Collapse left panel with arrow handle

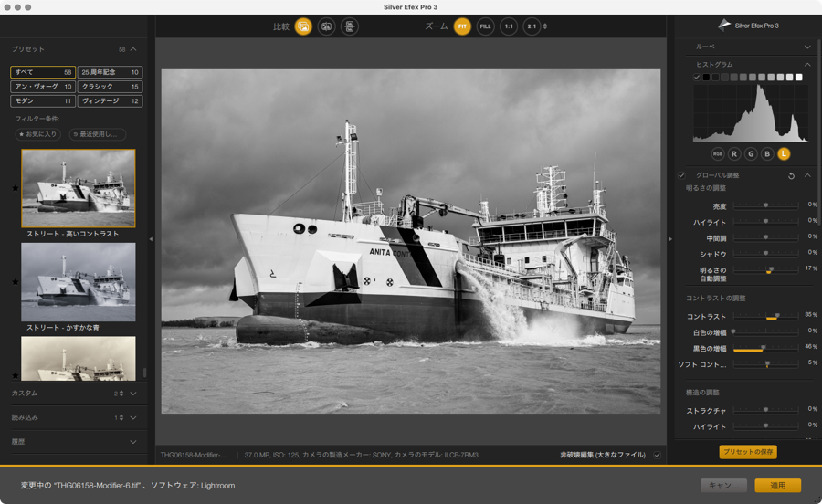[151, 239]
